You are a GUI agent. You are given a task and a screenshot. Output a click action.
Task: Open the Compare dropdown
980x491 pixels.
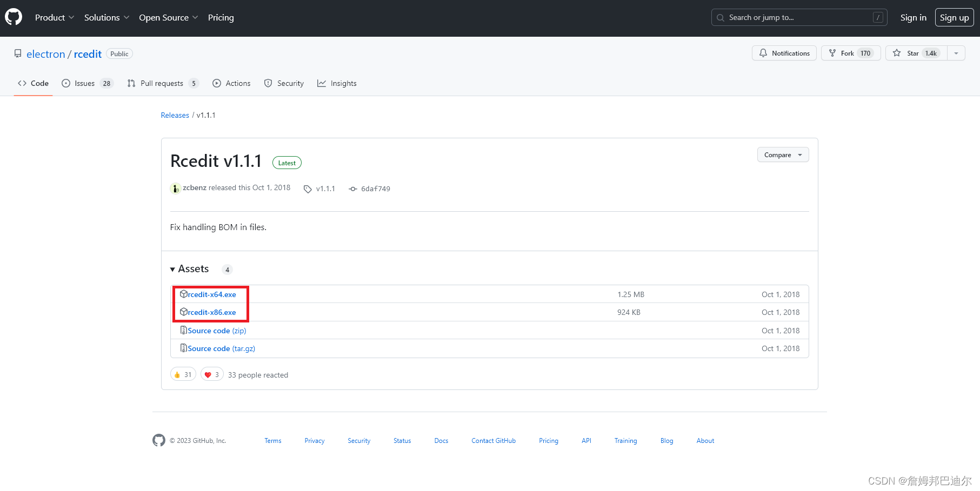point(783,154)
